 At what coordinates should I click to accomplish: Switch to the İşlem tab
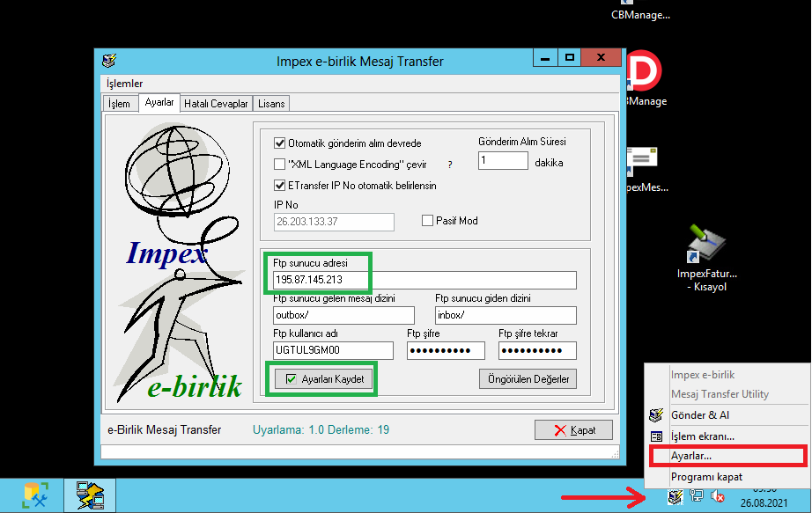coord(119,104)
